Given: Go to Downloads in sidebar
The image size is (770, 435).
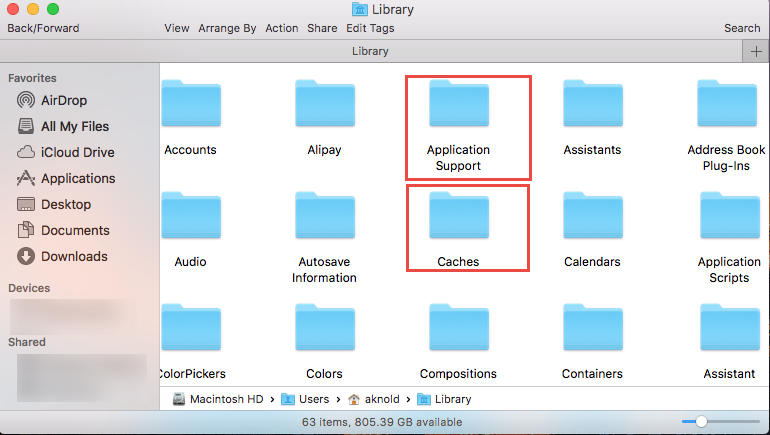Looking at the screenshot, I should [74, 256].
